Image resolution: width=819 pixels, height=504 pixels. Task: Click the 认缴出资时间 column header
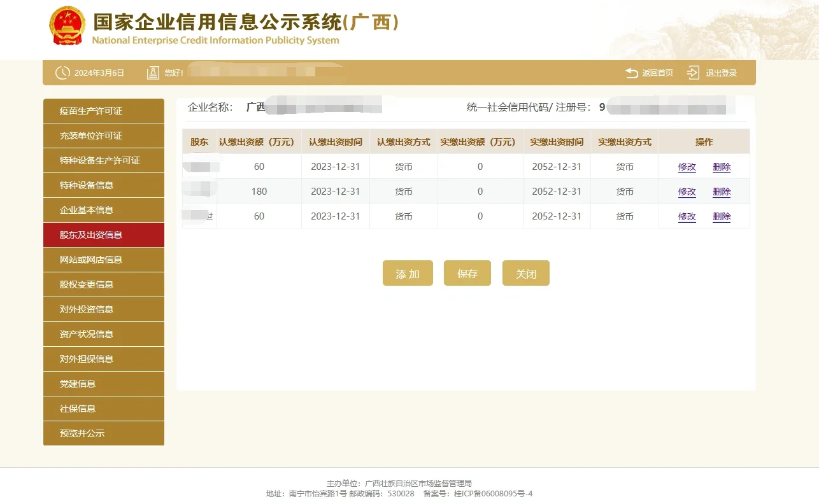tap(336, 142)
